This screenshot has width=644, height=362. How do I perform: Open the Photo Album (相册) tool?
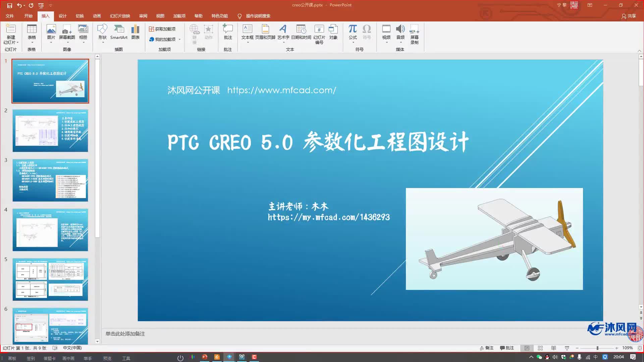[83, 34]
